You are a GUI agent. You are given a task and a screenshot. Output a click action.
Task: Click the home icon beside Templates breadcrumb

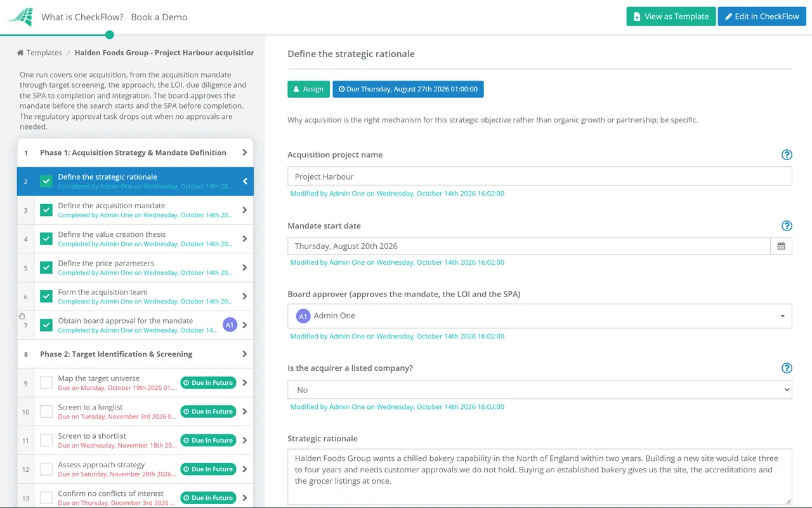pyautogui.click(x=20, y=53)
